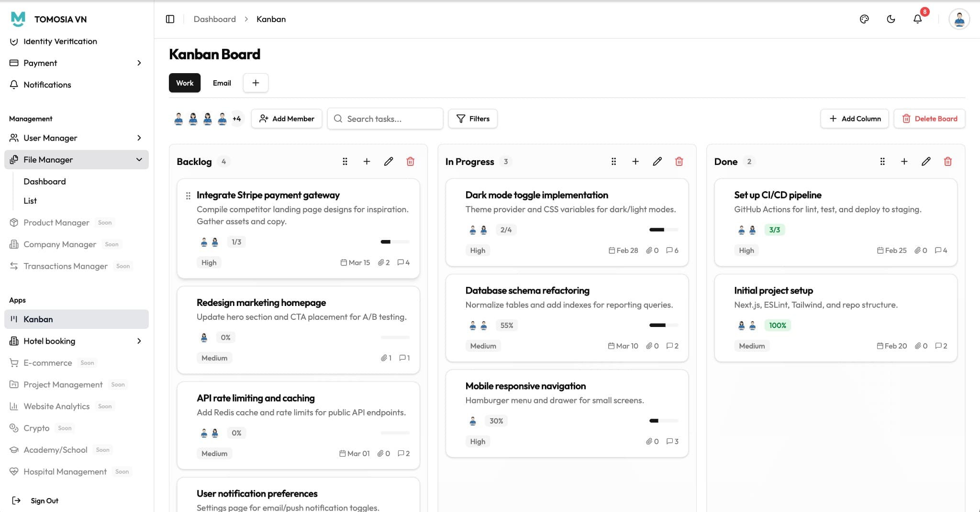The height and width of the screenshot is (512, 980).
Task: Open API rate limiting and caching card
Action: (298, 425)
